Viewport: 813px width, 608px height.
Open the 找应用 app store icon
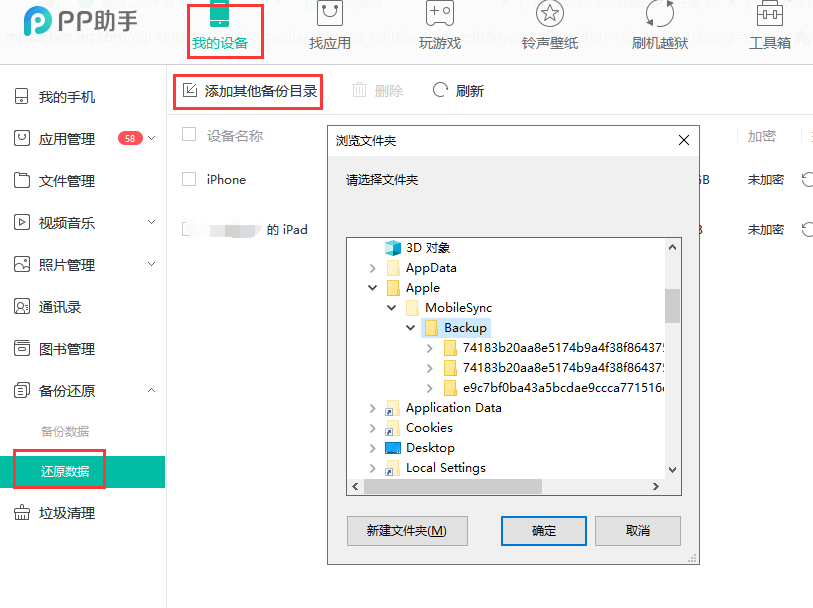329,14
